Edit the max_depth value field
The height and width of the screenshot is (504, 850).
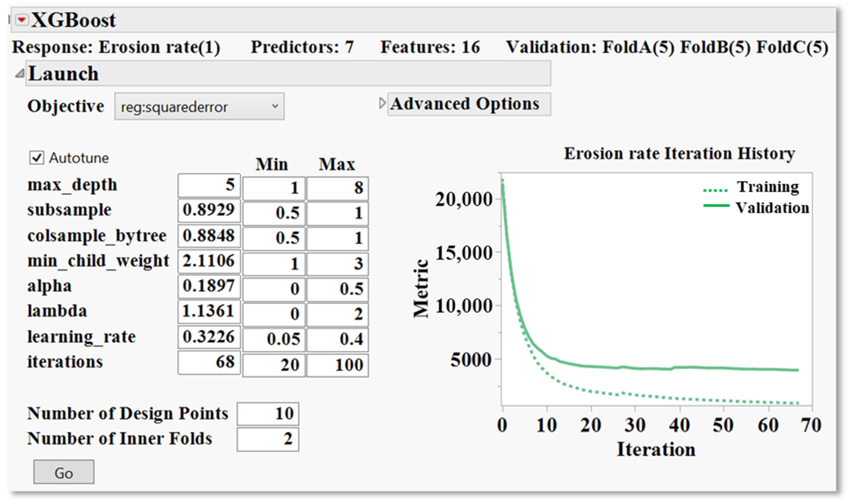coord(209,185)
